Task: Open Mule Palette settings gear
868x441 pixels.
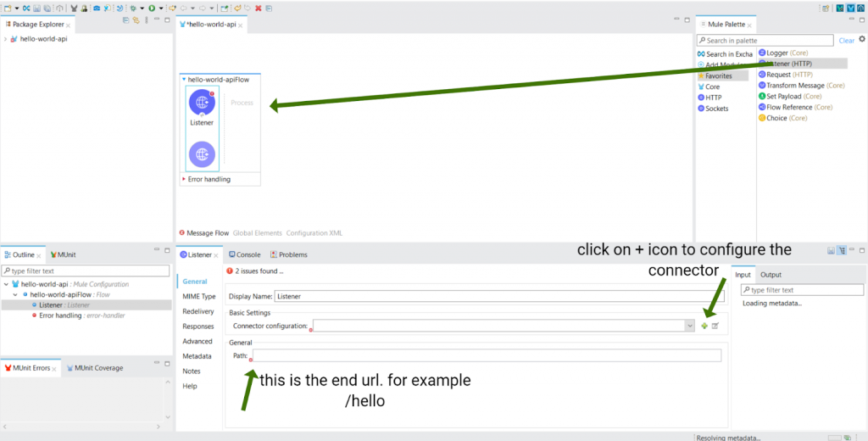Action: click(x=862, y=39)
